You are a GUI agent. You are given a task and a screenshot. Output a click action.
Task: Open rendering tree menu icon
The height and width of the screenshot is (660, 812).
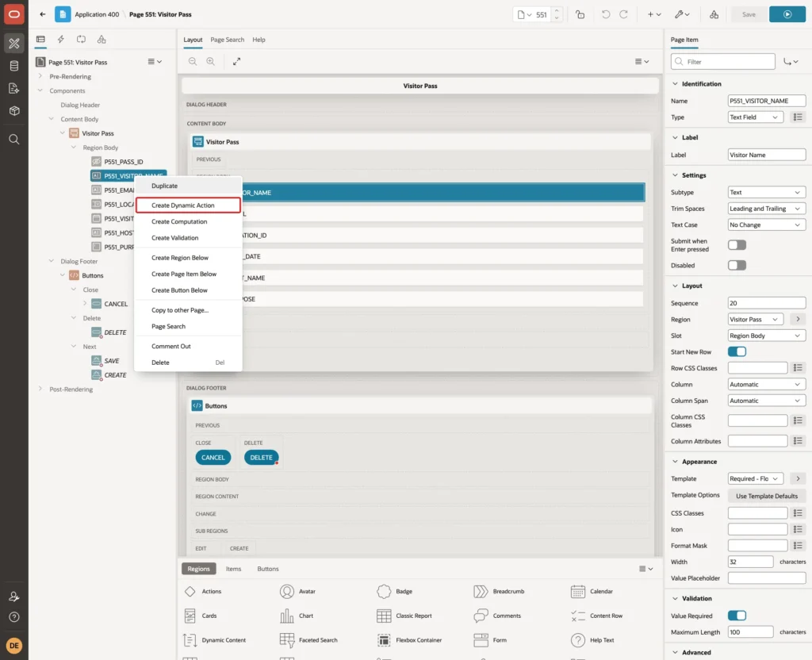pos(155,62)
